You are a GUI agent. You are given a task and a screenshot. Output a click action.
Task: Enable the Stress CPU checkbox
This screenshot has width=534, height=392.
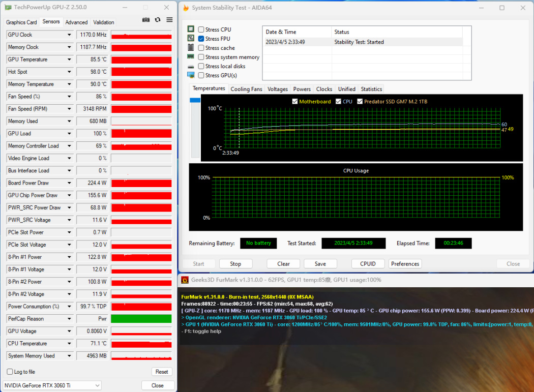[x=201, y=29]
